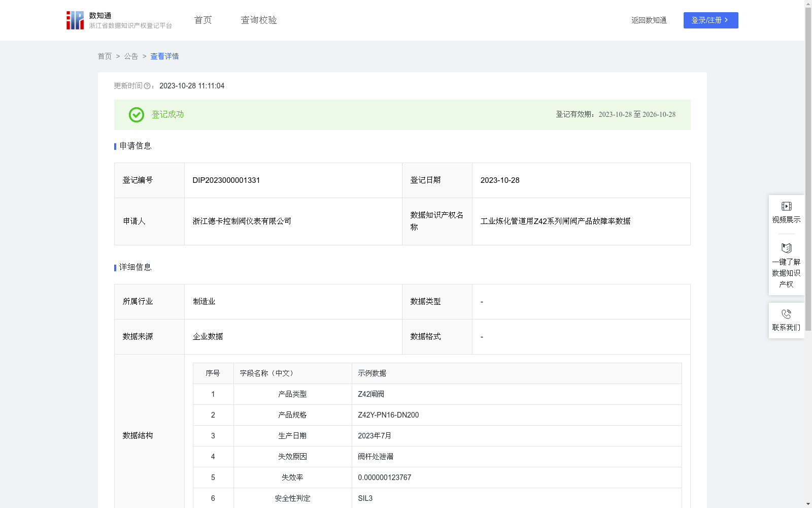Click the 字段名称（中文） column header
Image resolution: width=812 pixels, height=508 pixels.
pyautogui.click(x=293, y=373)
